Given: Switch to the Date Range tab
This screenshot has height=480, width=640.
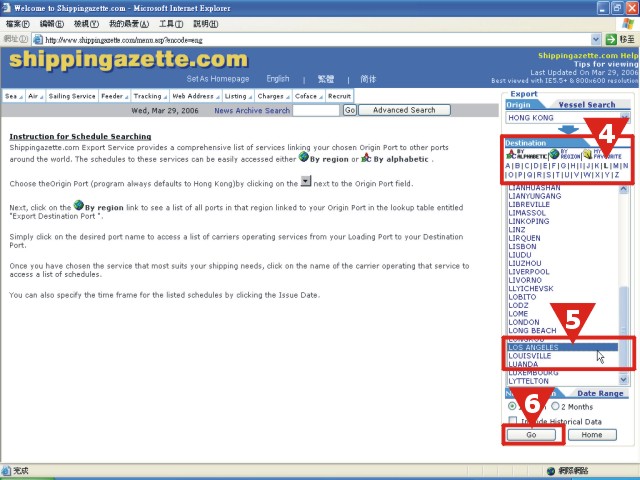Looking at the screenshot, I should point(600,393).
